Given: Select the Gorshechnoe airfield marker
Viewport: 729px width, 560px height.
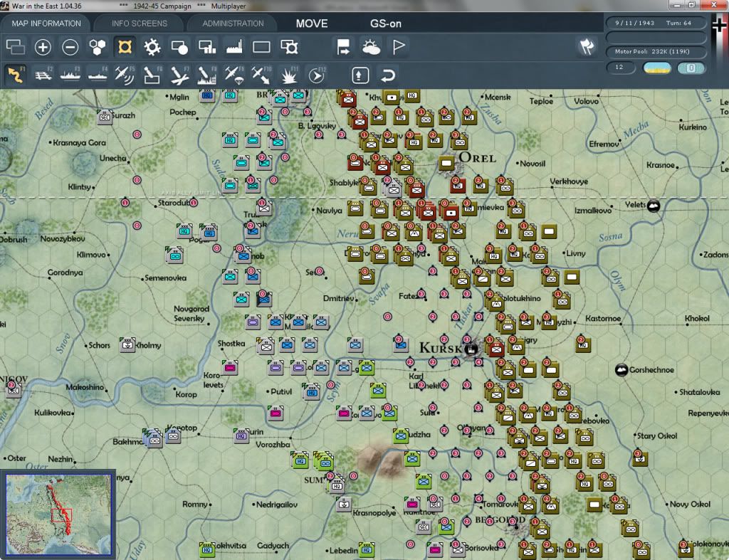Looking at the screenshot, I should [622, 370].
